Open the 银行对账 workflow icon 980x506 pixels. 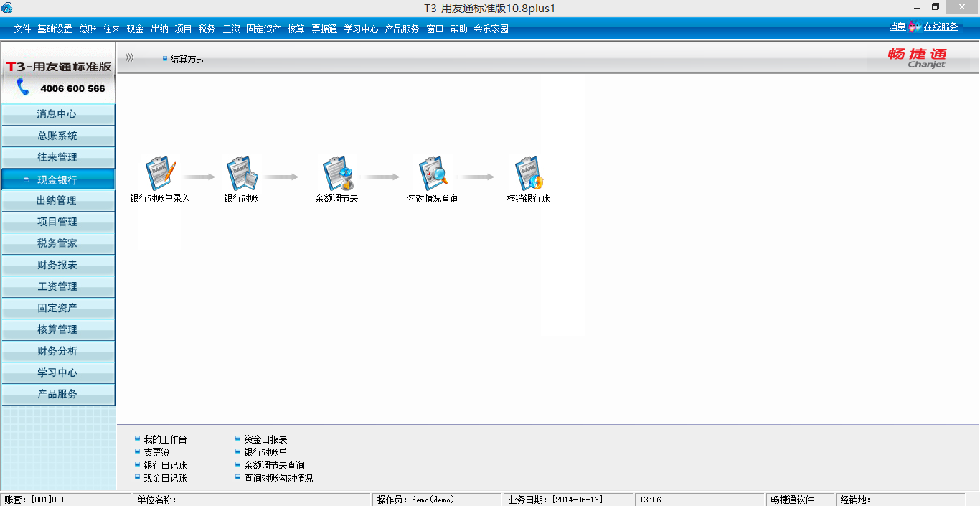point(242,174)
